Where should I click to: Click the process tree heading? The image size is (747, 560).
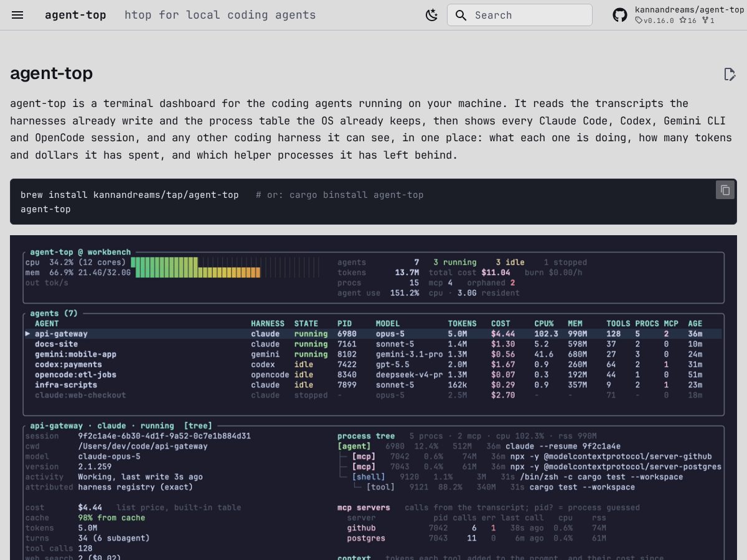click(x=366, y=436)
